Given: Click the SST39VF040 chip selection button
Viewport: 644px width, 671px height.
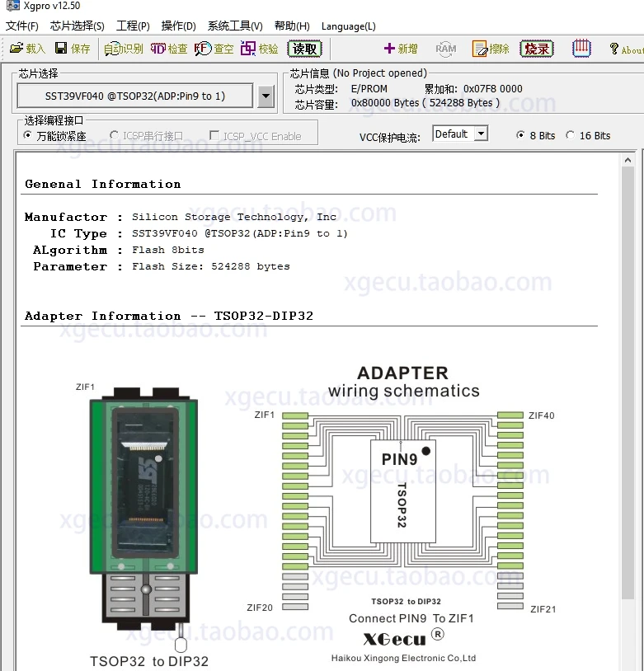Looking at the screenshot, I should click(x=135, y=96).
